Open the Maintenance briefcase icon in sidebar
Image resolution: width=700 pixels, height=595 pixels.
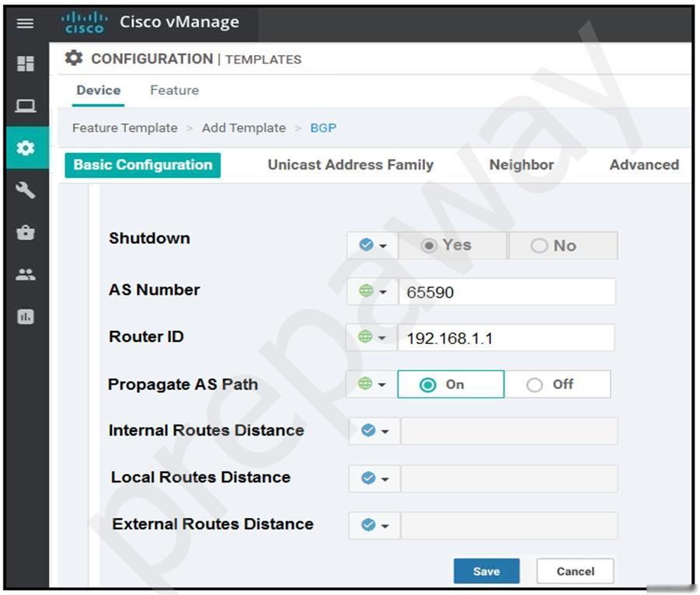pyautogui.click(x=26, y=232)
